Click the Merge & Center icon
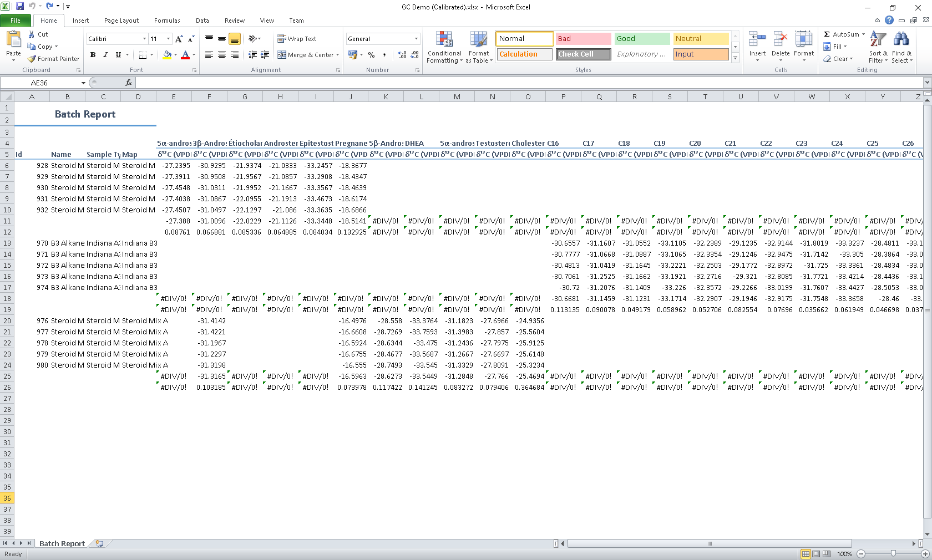932x560 pixels. tap(282, 55)
